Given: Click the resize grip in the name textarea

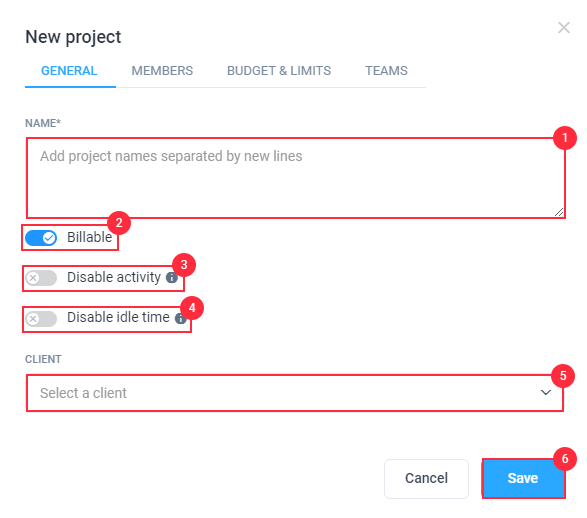Looking at the screenshot, I should (x=559, y=212).
